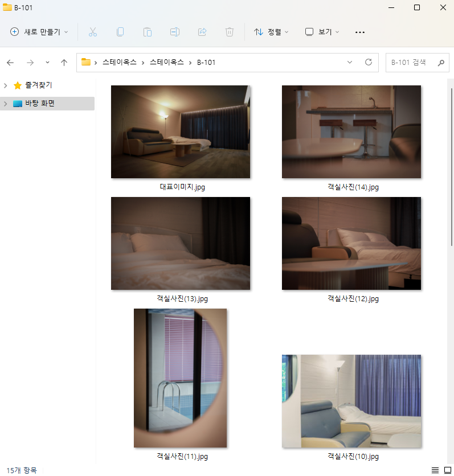Image resolution: width=454 pixels, height=476 pixels.
Task: Switch to details list view icon
Action: click(435, 470)
